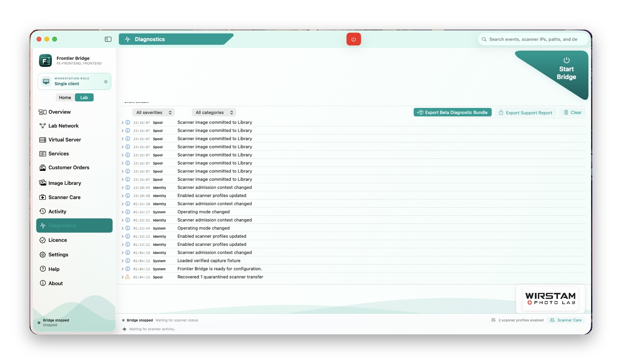Open the All categories filter dropdown

pyautogui.click(x=214, y=113)
